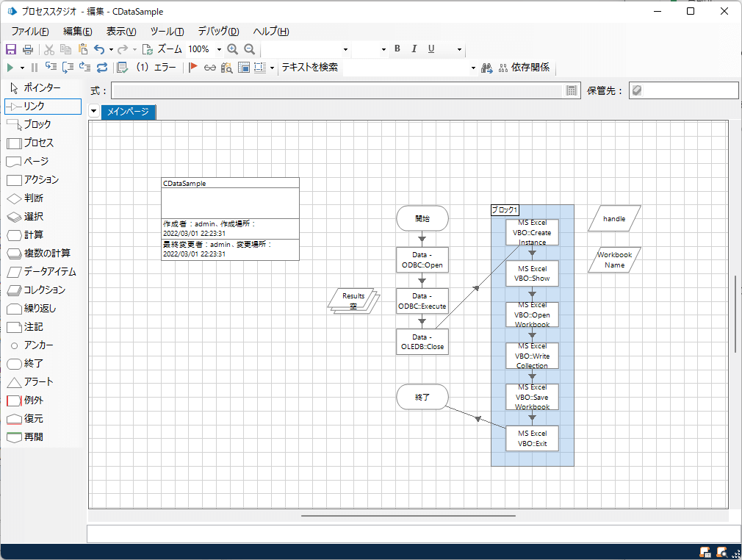Viewport: 742px width, 560px height.
Task: Toggle Italic text formatting
Action: [414, 49]
